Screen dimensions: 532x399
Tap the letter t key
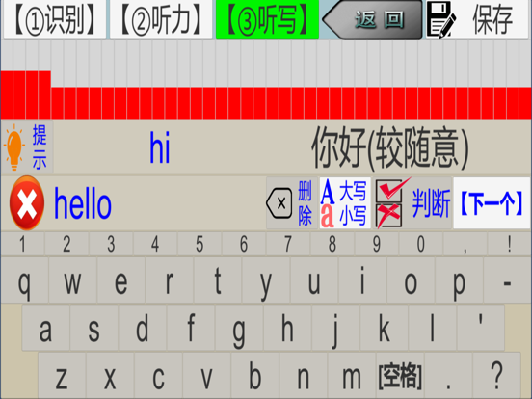pos(218,279)
